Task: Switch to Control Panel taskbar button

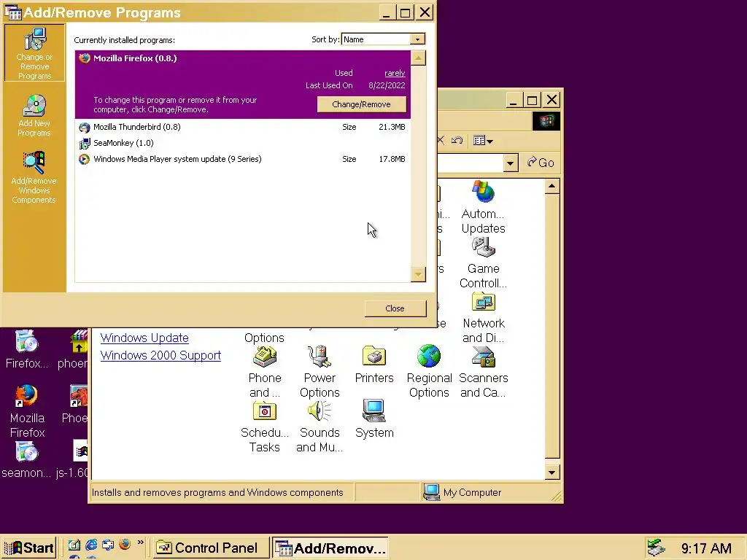Action: click(x=211, y=548)
